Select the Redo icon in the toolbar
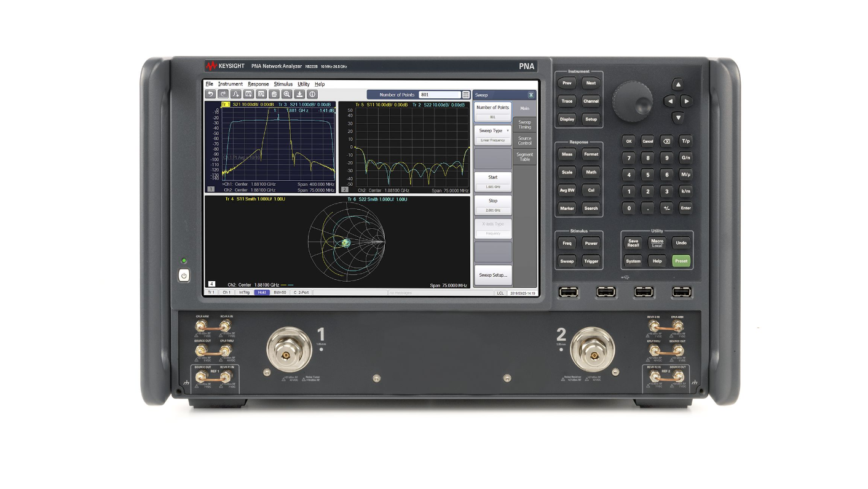This screenshot has height=489, width=868. click(x=224, y=95)
